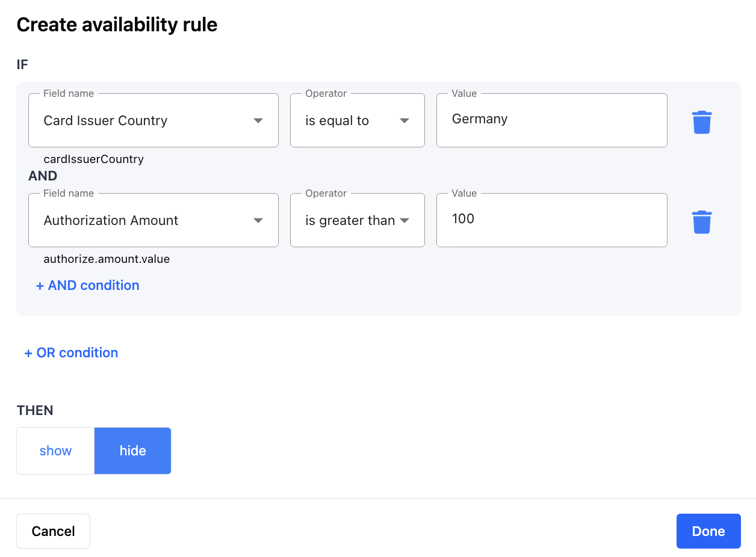Click the 'Authorization Amount' text in second row
This screenshot has width=756, height=557.
point(111,221)
